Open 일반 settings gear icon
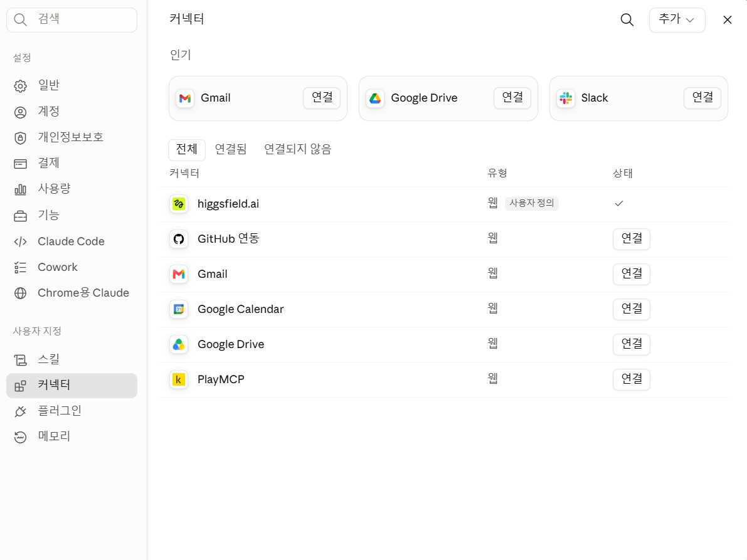The width and height of the screenshot is (747, 560). point(21,86)
